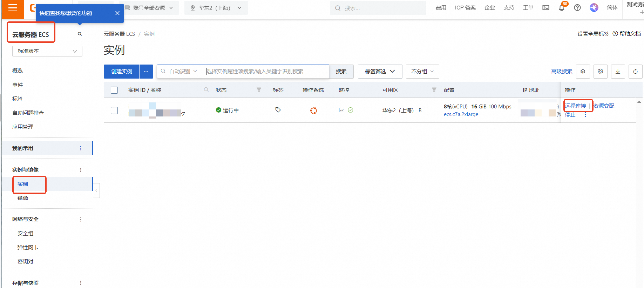Open the AI assistant avatar icon
The width and height of the screenshot is (644, 288).
(594, 8)
